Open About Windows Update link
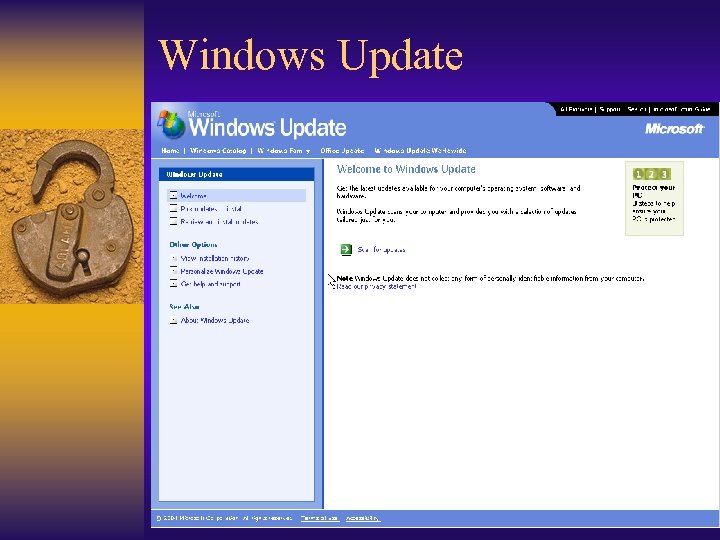This screenshot has width=720, height=540. 214,321
